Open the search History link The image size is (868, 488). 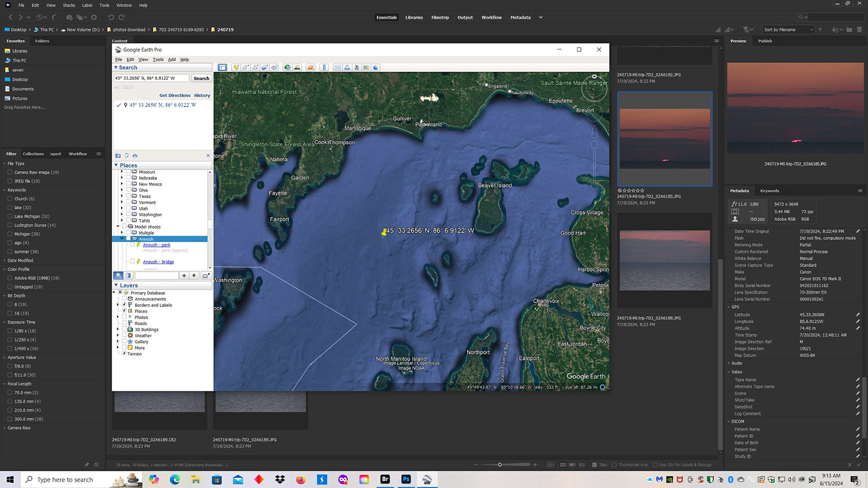pyautogui.click(x=202, y=95)
